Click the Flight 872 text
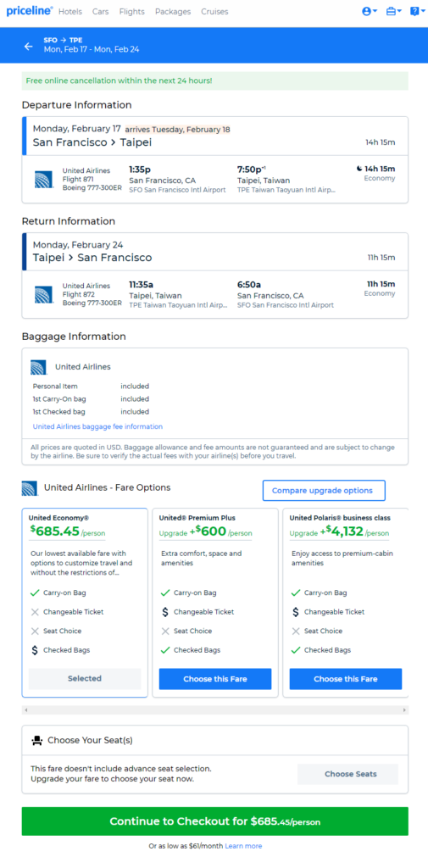The width and height of the screenshot is (428, 868). tap(78, 294)
